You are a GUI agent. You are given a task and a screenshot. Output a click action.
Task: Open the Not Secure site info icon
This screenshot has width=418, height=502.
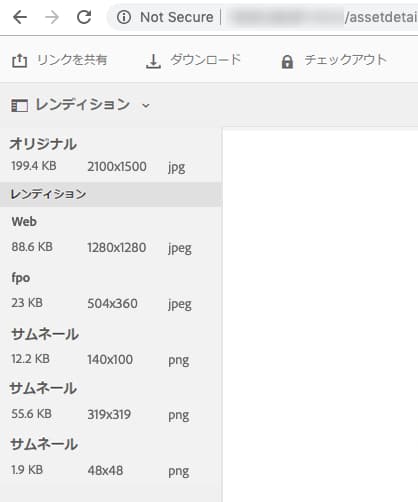click(x=124, y=17)
